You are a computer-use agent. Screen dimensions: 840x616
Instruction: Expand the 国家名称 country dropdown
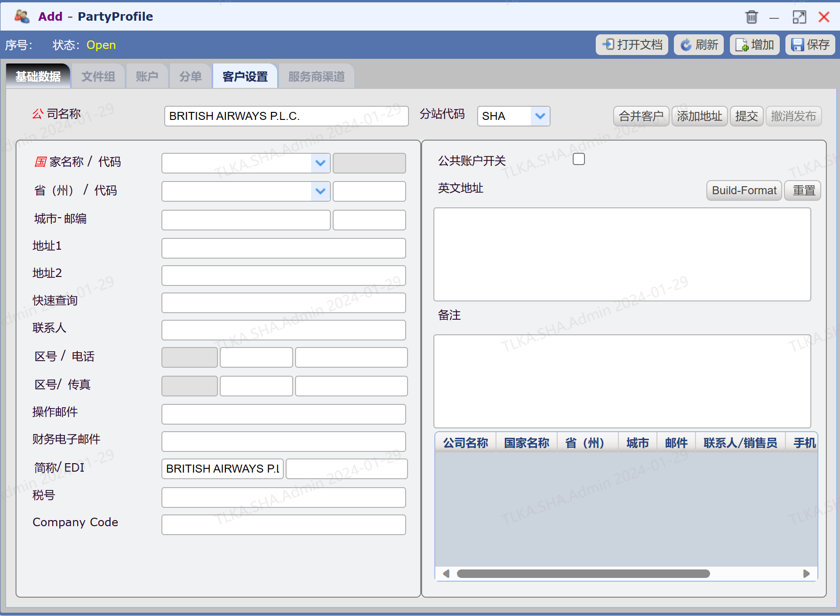point(320,163)
